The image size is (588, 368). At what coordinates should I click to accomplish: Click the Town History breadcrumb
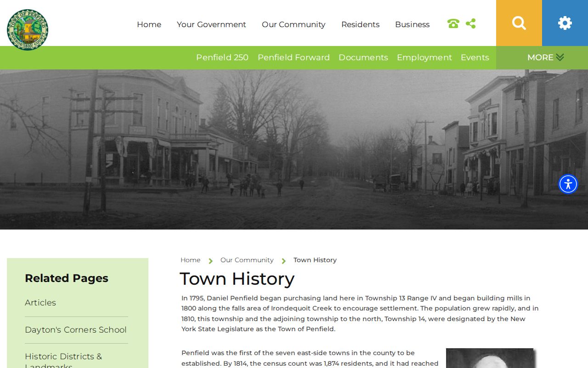tap(315, 260)
